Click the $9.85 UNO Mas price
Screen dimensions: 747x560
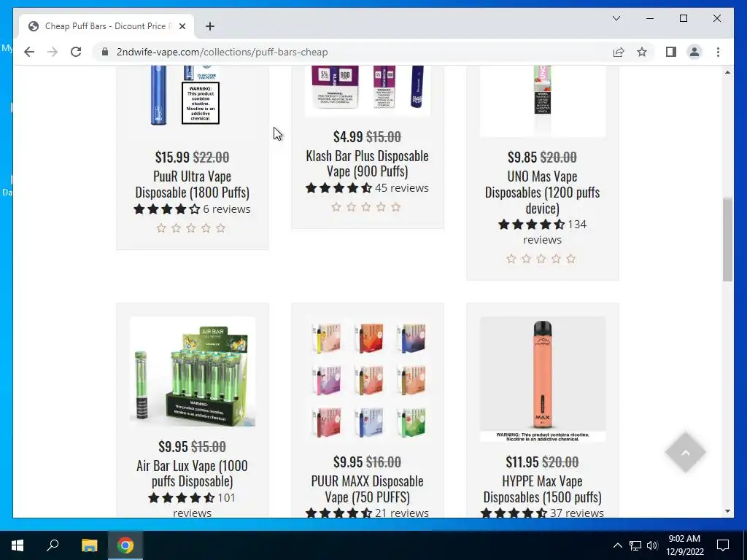coord(522,157)
